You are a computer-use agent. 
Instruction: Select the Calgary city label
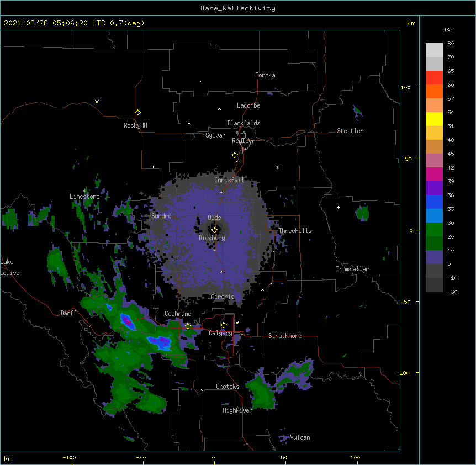pyautogui.click(x=220, y=333)
